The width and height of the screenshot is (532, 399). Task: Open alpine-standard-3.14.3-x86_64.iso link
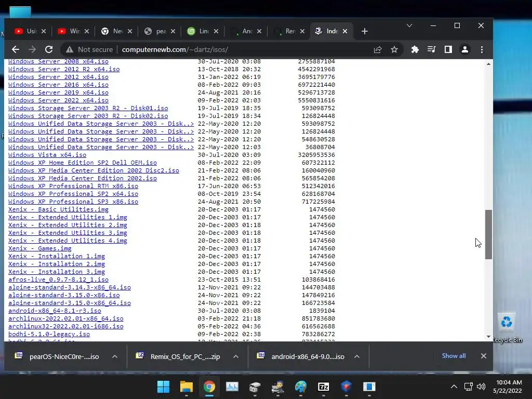pyautogui.click(x=70, y=287)
